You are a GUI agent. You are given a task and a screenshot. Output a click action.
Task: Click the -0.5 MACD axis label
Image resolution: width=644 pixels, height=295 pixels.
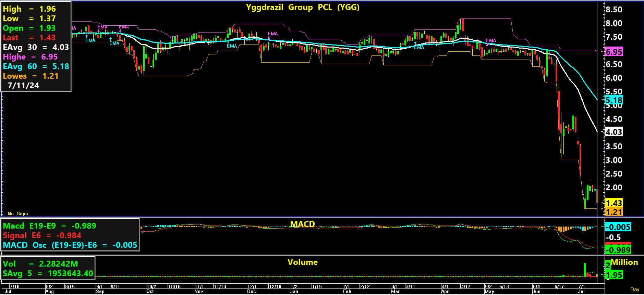click(x=613, y=238)
